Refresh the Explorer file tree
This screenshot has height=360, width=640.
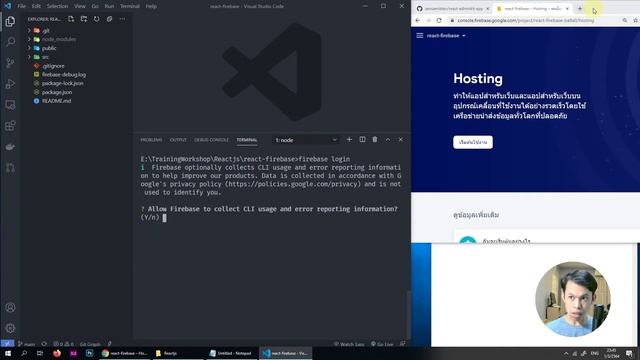(x=96, y=19)
